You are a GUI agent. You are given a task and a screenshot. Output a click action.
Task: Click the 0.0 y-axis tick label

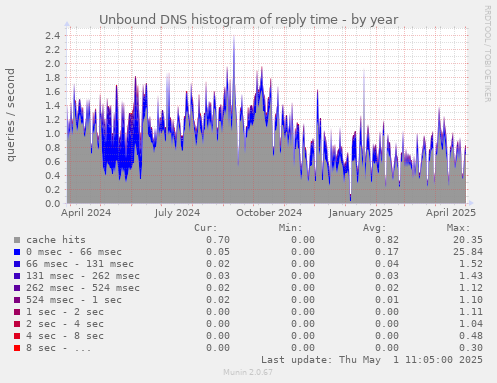[x=53, y=203]
